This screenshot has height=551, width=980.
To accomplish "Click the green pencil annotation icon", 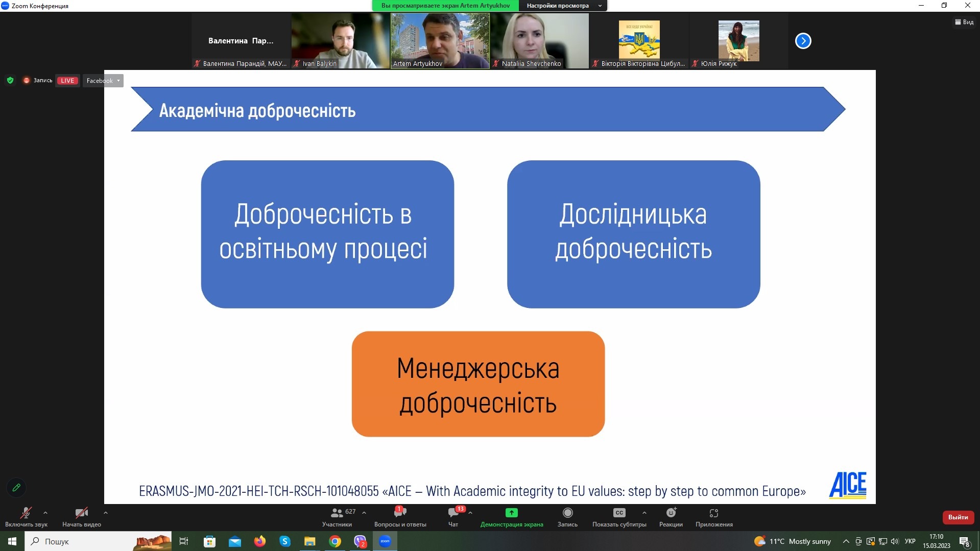I will [x=16, y=488].
